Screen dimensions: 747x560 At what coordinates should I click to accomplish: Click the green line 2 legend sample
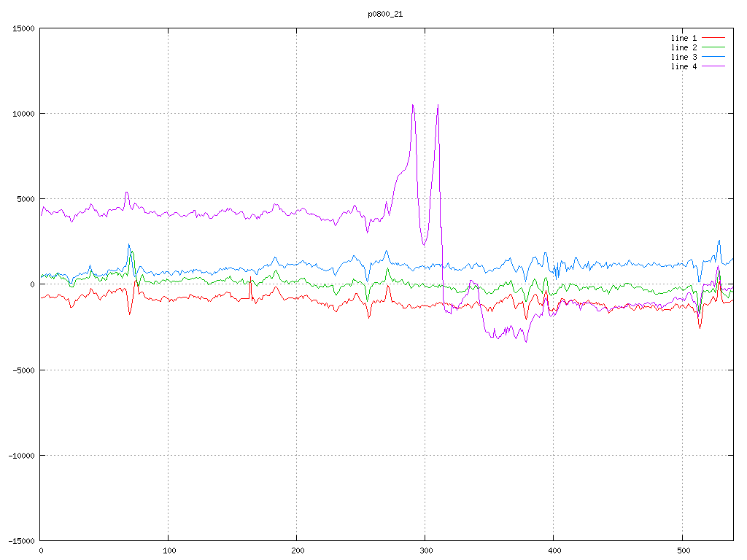click(x=713, y=47)
